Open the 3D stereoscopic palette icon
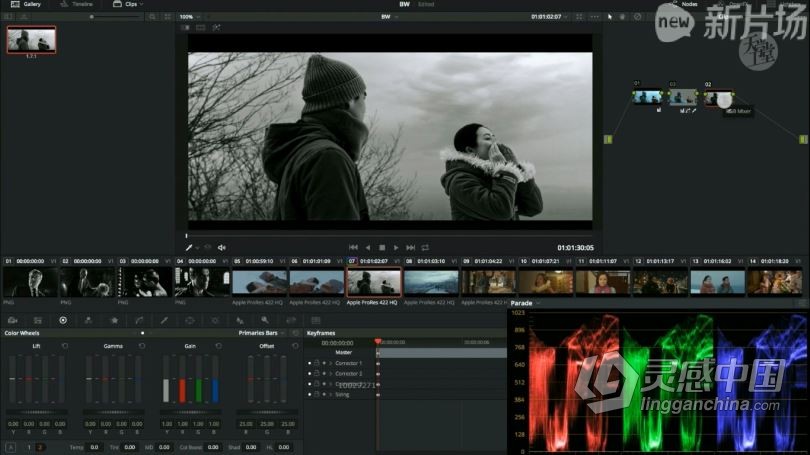The height and width of the screenshot is (455, 810). pyautogui.click(x=316, y=320)
